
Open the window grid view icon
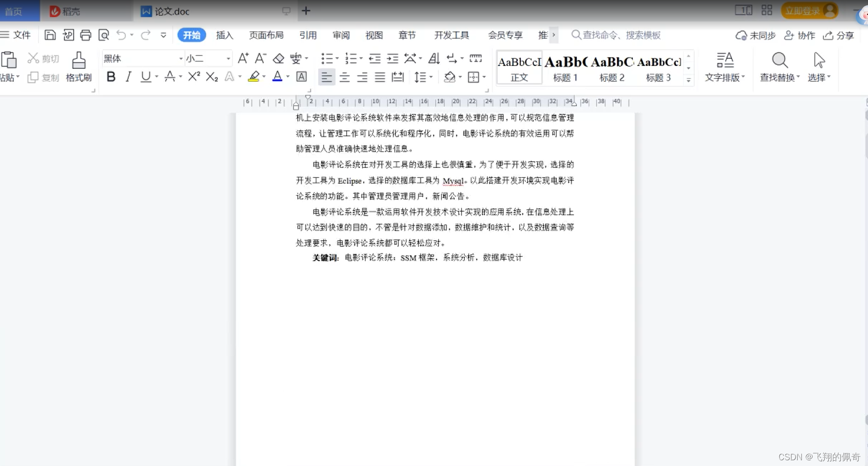tap(767, 10)
